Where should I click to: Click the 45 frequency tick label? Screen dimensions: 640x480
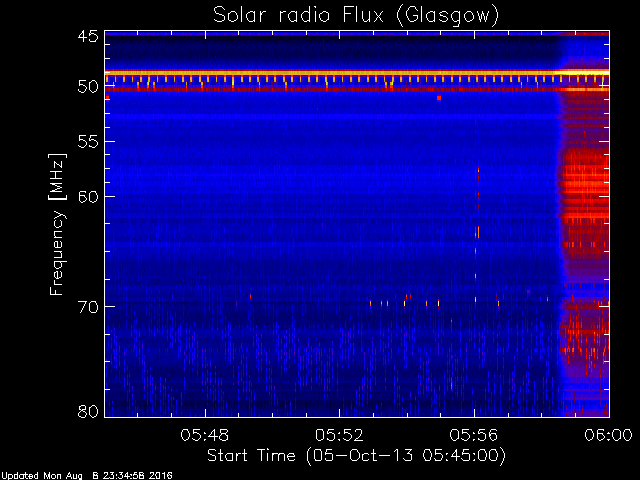pos(88,36)
